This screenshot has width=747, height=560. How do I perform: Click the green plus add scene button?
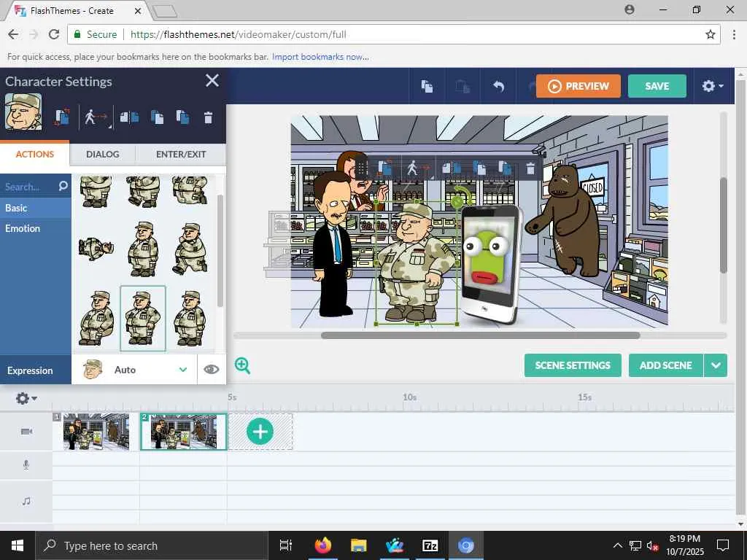click(x=260, y=432)
